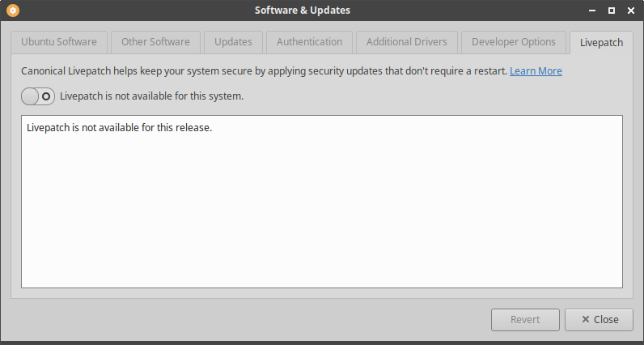
Task: Minimize the Software & Updates window
Action: pyautogui.click(x=592, y=11)
